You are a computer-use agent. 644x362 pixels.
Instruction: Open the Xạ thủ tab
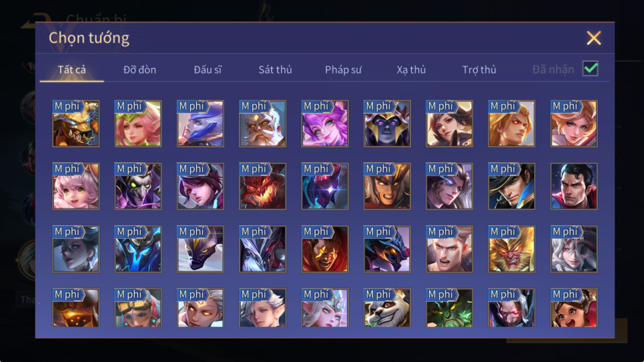pos(411,70)
